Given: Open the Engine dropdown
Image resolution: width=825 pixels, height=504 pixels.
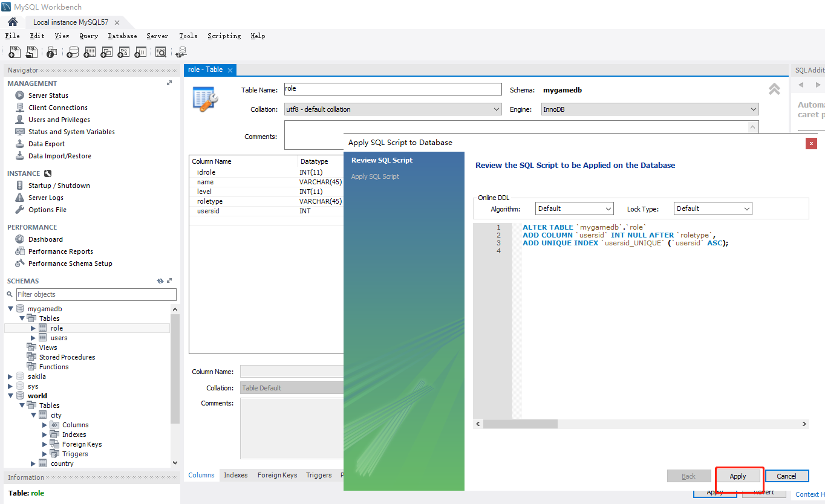Looking at the screenshot, I should pyautogui.click(x=650, y=109).
